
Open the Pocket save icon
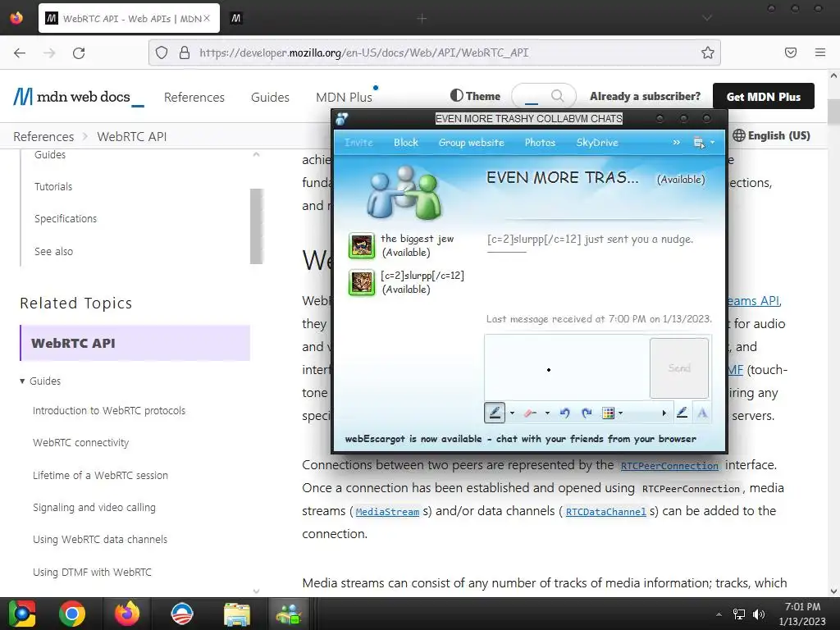pos(791,52)
